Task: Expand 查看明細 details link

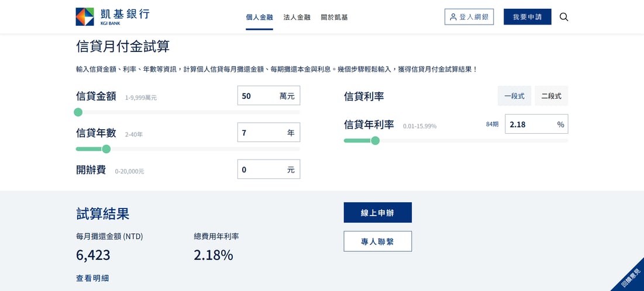Action: coord(92,278)
